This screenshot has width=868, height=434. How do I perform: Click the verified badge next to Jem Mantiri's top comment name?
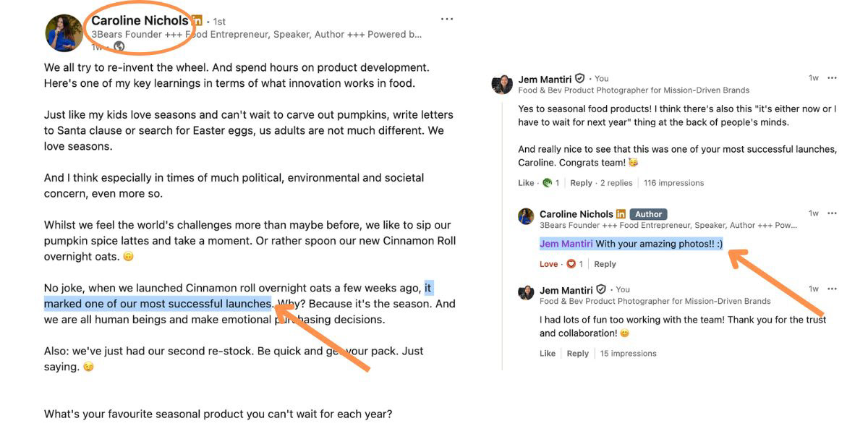click(580, 79)
